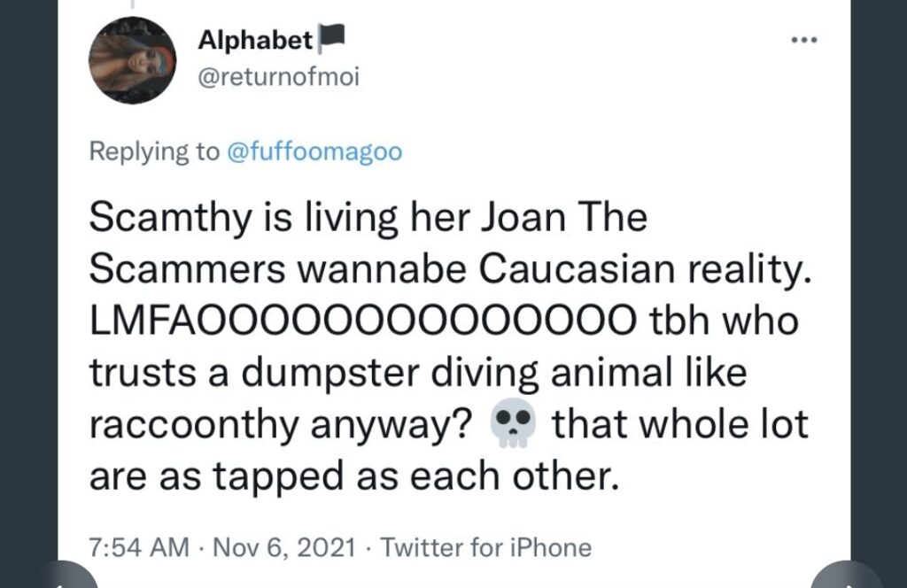Click the dark backdrop left of the tweet
The width and height of the screenshot is (907, 588).
[28, 292]
